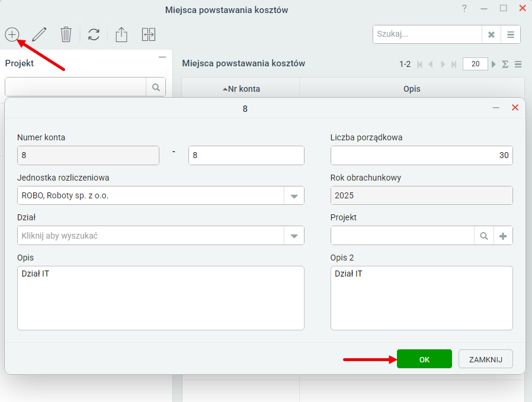
Task: Open the list options menu icon
Action: click(x=518, y=64)
